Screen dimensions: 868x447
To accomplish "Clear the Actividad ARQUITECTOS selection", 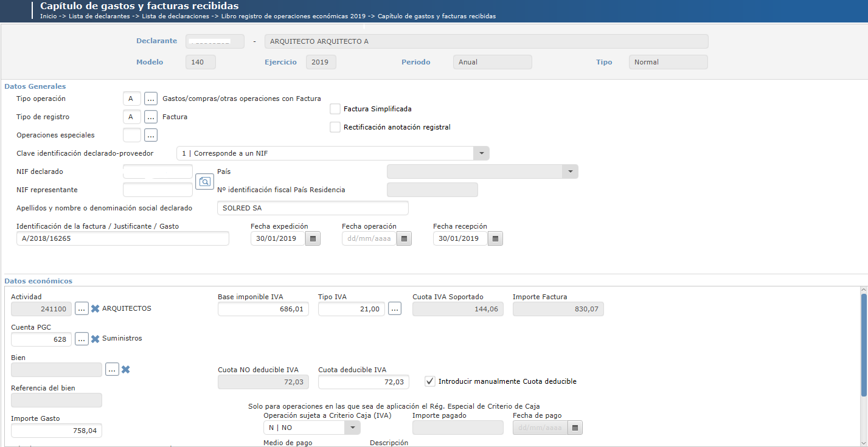I will pos(95,308).
